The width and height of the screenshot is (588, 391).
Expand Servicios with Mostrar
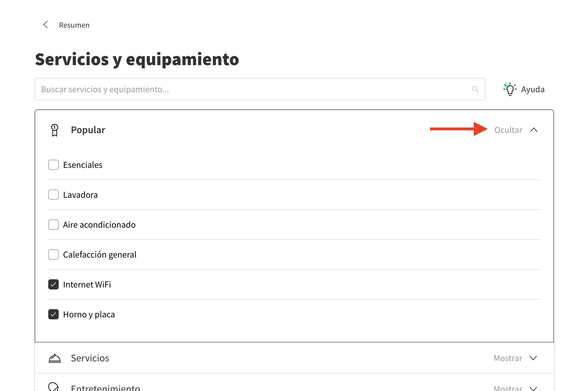click(x=508, y=358)
